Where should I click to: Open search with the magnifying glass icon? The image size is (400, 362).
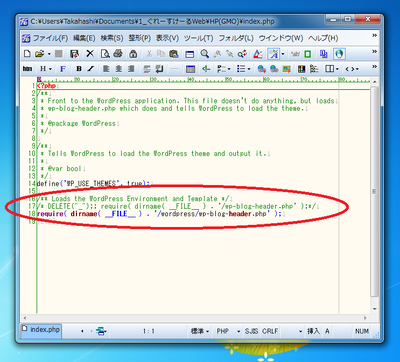coord(204,54)
